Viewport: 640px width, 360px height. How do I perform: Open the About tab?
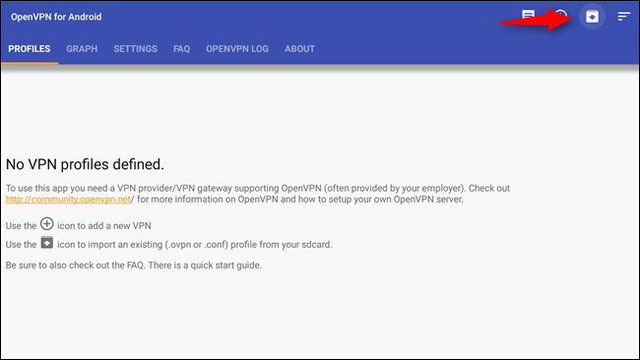click(x=300, y=49)
